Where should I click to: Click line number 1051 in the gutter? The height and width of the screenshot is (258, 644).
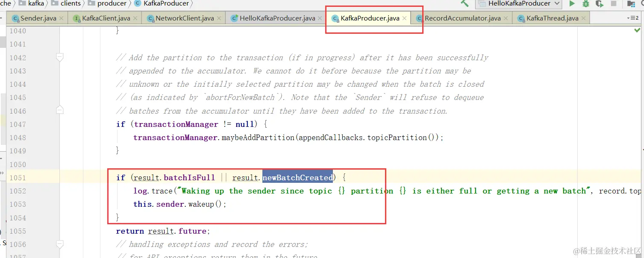[18, 178]
